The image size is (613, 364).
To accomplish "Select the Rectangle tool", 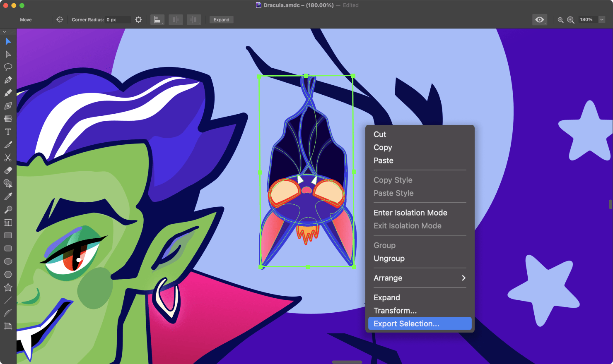I will click(8, 235).
